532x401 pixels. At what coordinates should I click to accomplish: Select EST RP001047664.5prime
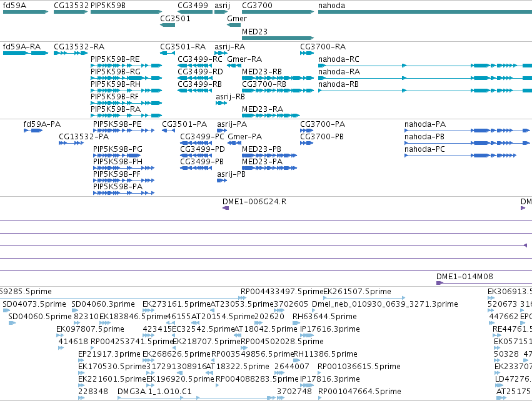(x=359, y=392)
